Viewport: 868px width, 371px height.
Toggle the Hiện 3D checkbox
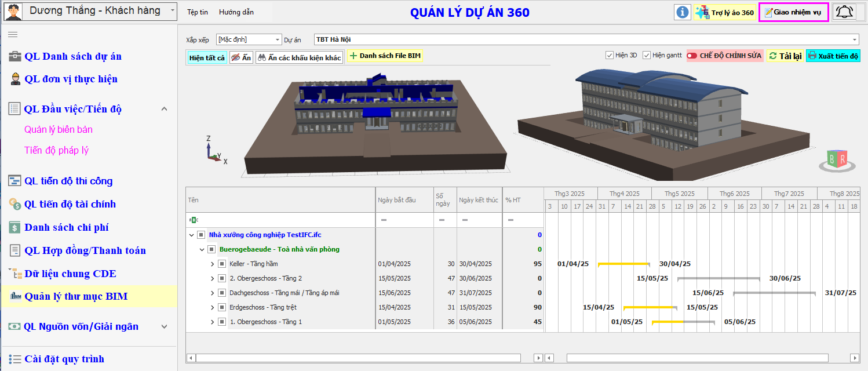[610, 56]
